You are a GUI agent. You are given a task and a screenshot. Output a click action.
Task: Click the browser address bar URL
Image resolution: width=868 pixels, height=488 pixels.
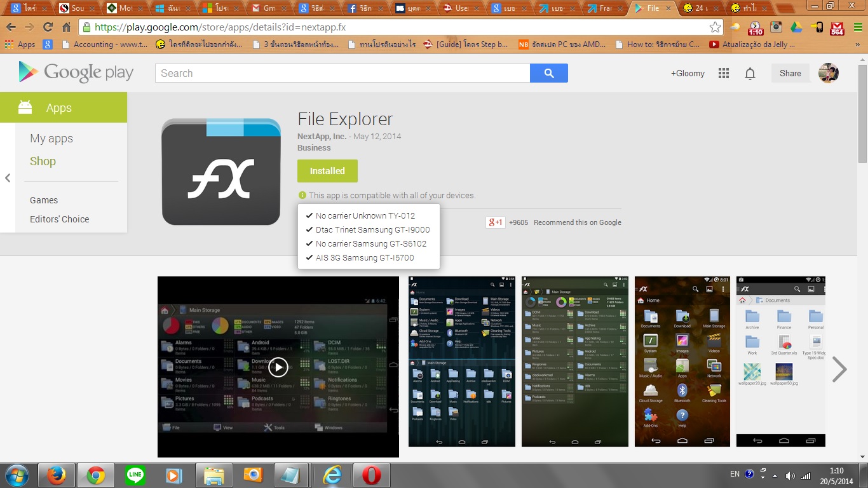[x=220, y=27]
